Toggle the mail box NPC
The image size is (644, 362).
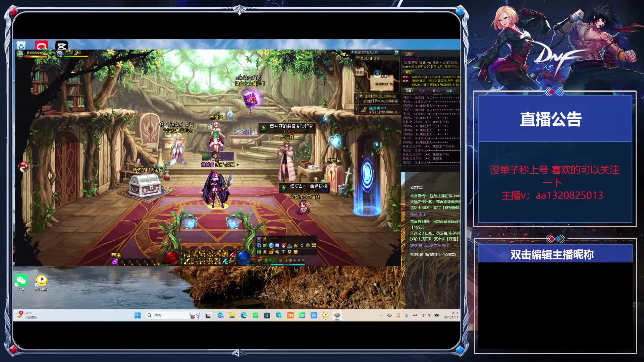tap(334, 174)
